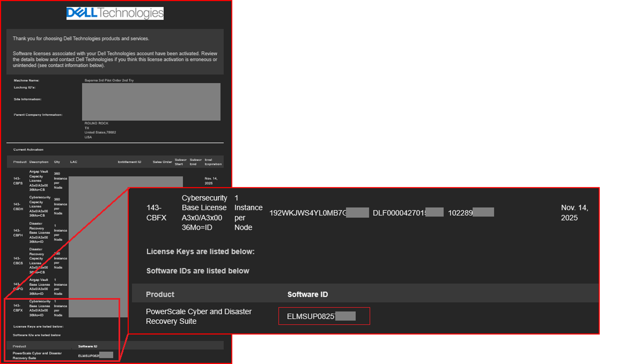The image size is (618, 364).
Task: Click the quantity cell in the 143-CBFH row
Action: pyautogui.click(x=60, y=233)
